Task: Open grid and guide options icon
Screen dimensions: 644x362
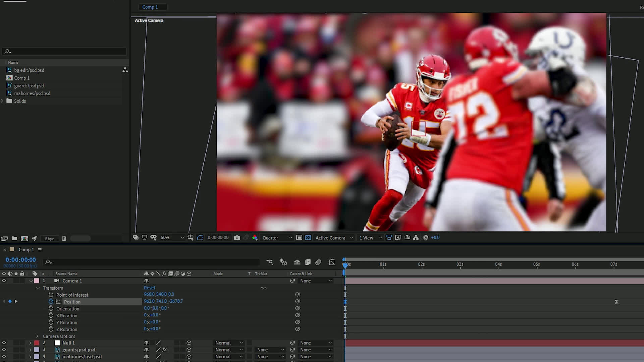Action: pos(191,238)
